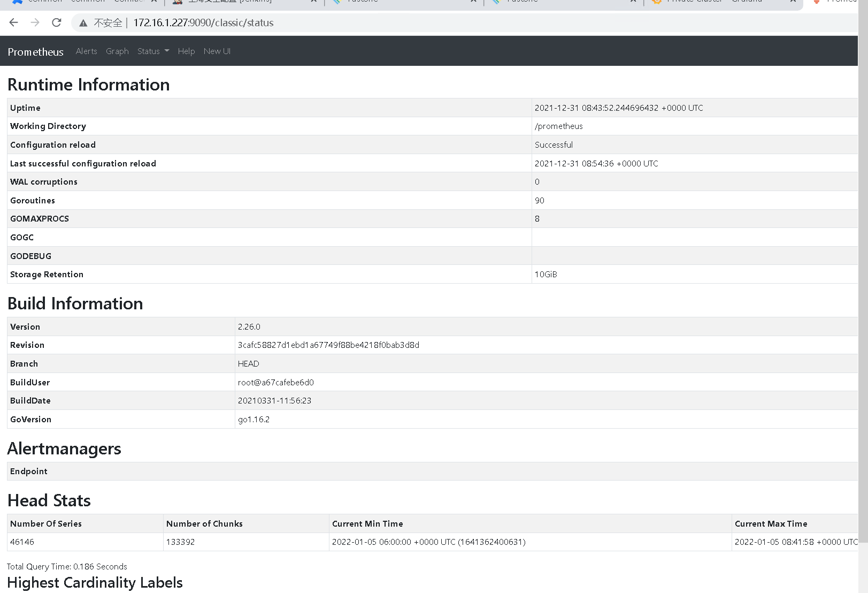Click the Last successful configuration reload label
The width and height of the screenshot is (868, 593).
(83, 164)
